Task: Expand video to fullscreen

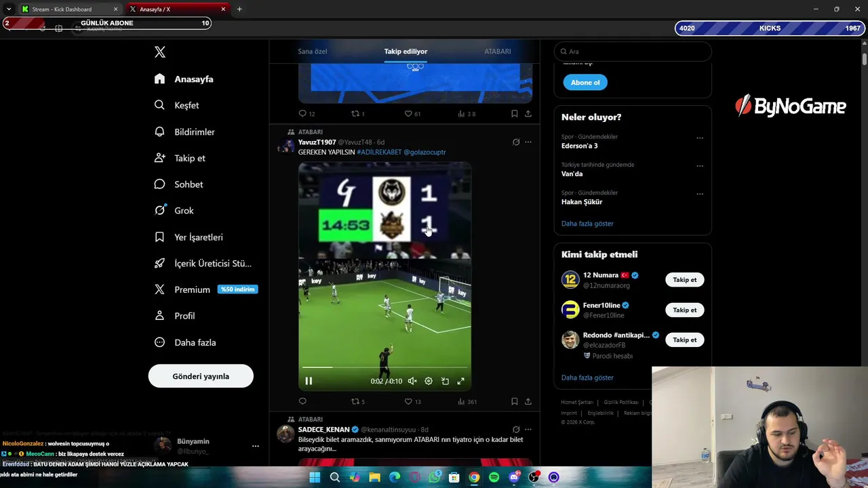Action: click(460, 381)
